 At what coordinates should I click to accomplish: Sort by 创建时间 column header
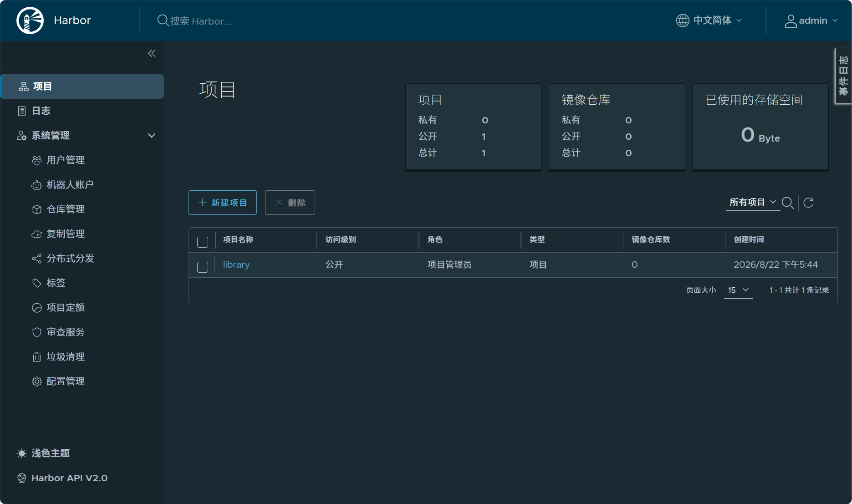pos(749,239)
